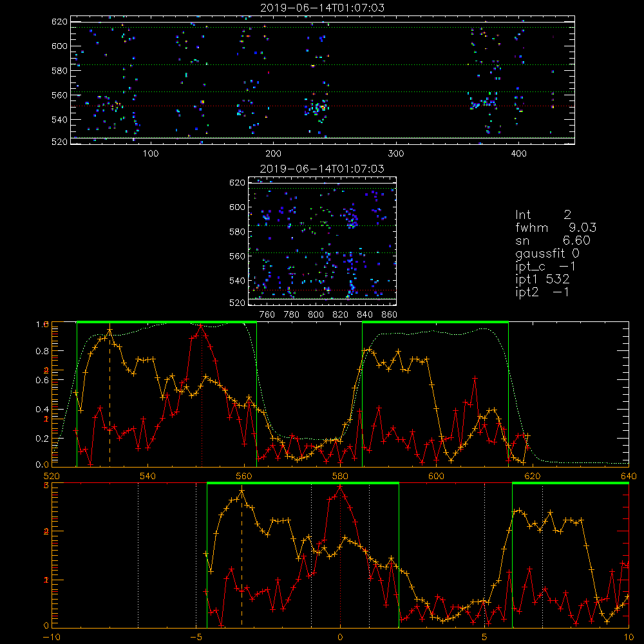Click x-axis label 400 on top plot

pyautogui.click(x=518, y=154)
